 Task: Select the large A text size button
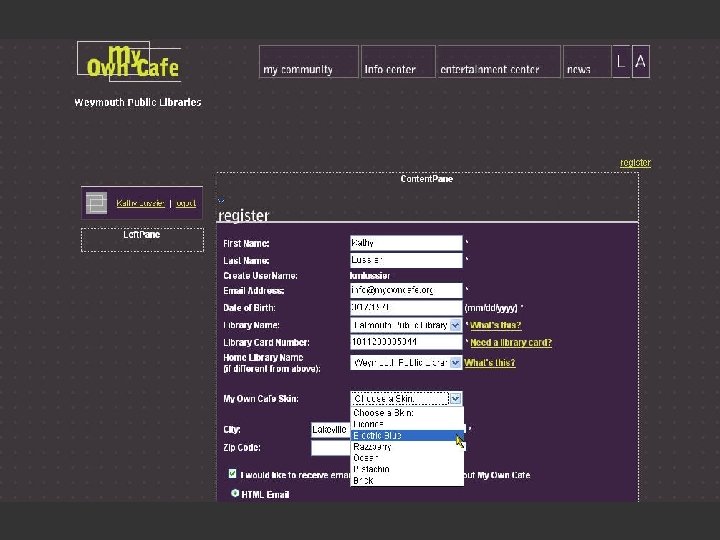pos(641,62)
